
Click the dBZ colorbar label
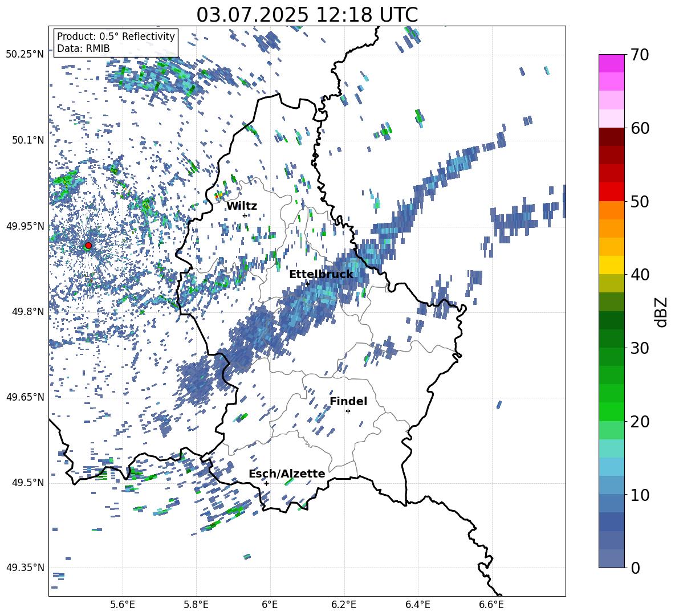[662, 312]
